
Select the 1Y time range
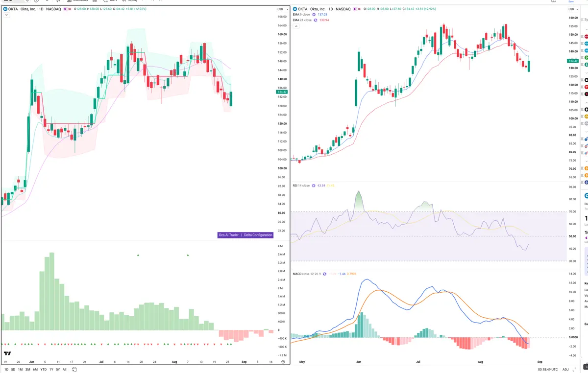coord(51,369)
